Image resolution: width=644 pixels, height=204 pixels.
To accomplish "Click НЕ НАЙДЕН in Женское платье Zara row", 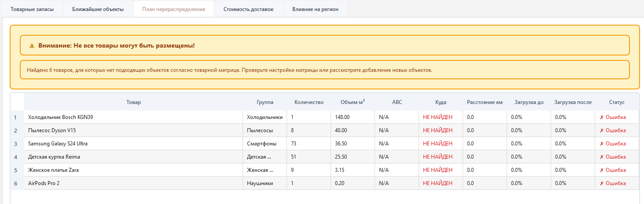I will coord(438,170).
